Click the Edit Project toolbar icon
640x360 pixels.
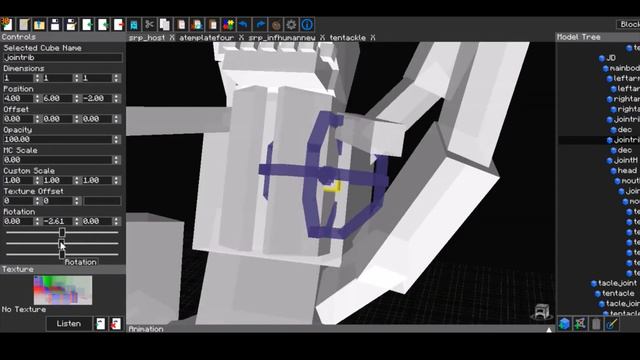24,24
